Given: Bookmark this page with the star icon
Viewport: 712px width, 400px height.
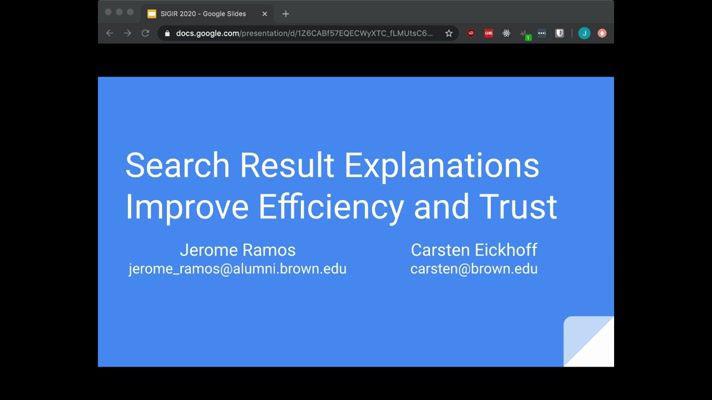Looking at the screenshot, I should (x=449, y=33).
